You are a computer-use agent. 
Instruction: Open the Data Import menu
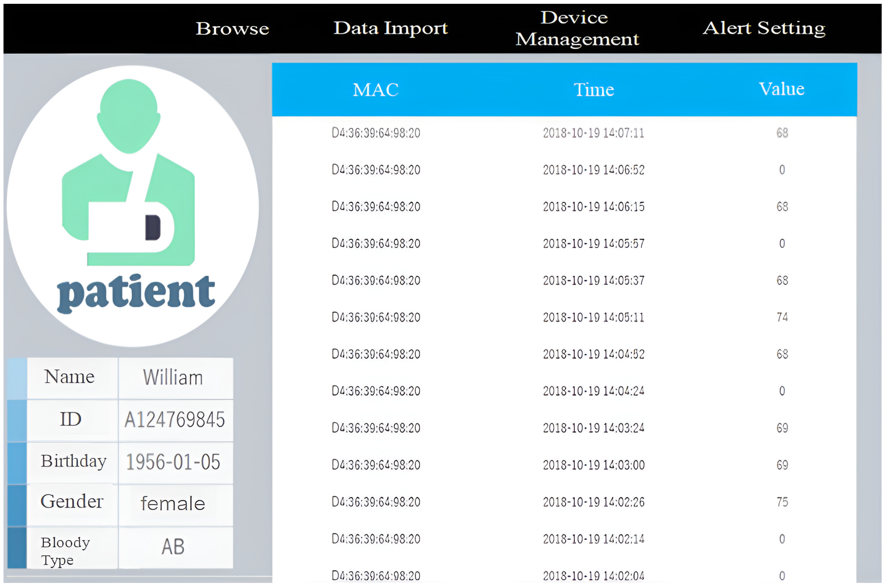pos(390,28)
